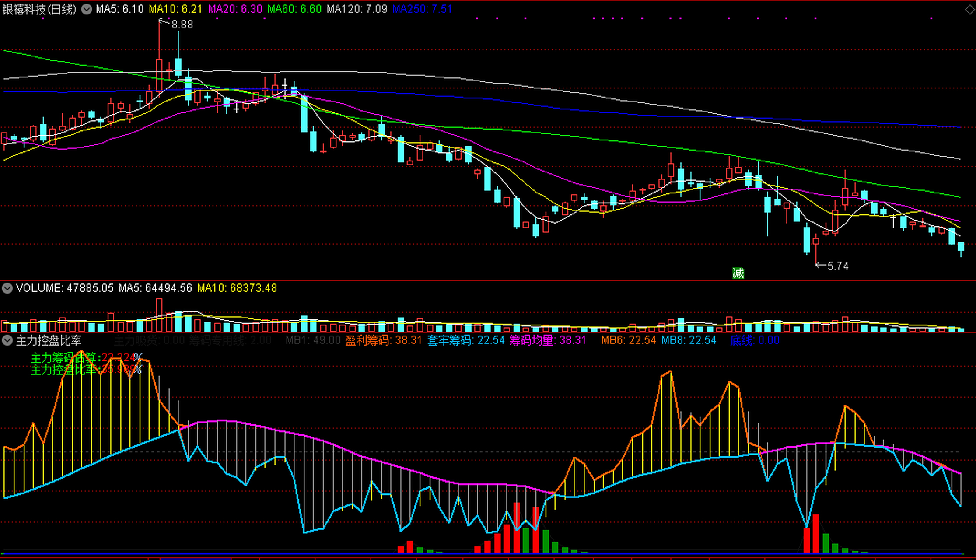The image size is (976, 560).
Task: Click the 5.74 lowest price label
Action: pos(837,266)
